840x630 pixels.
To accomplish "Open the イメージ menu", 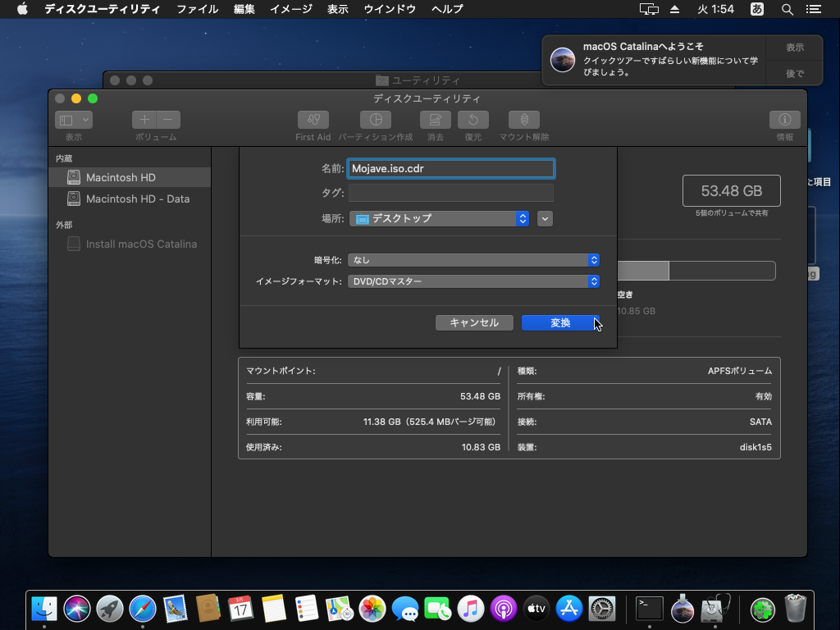I will click(291, 9).
